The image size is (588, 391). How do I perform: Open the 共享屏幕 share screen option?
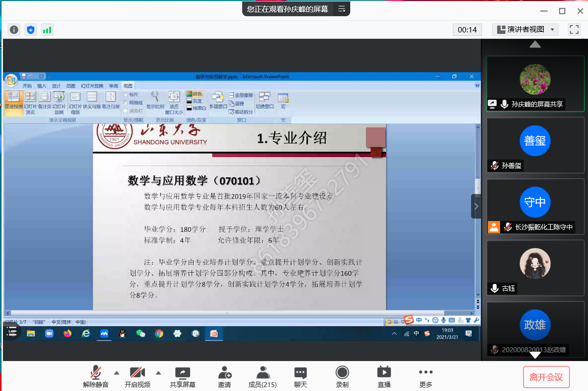(182, 377)
